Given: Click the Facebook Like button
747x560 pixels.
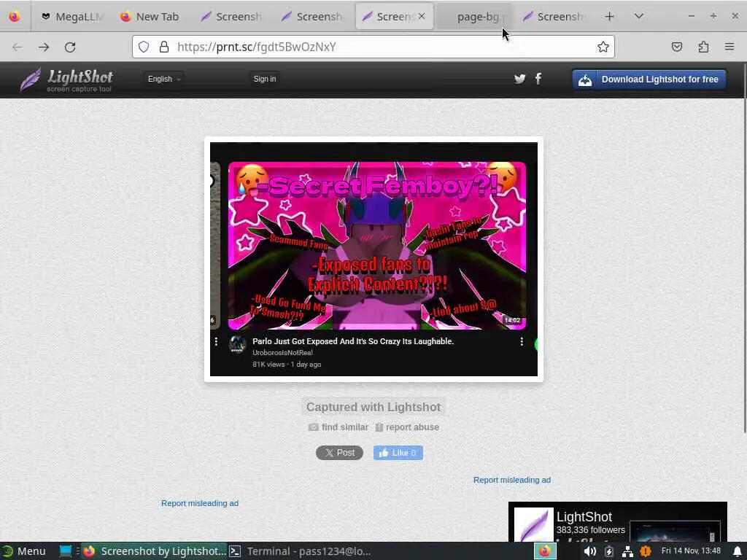Looking at the screenshot, I should tap(398, 453).
